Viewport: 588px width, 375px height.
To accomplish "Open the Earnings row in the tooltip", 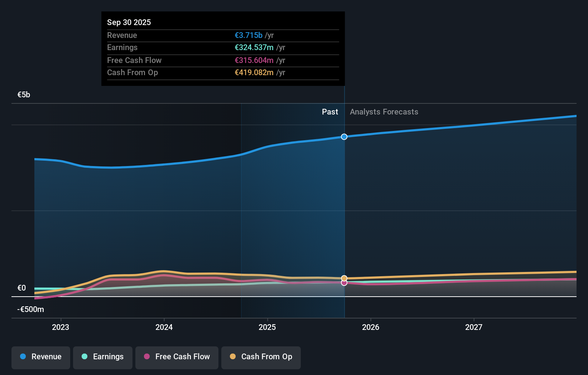I will 223,48.
